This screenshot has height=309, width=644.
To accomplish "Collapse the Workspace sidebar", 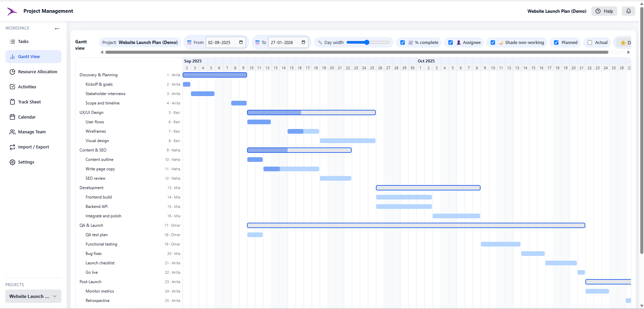I will point(57,29).
